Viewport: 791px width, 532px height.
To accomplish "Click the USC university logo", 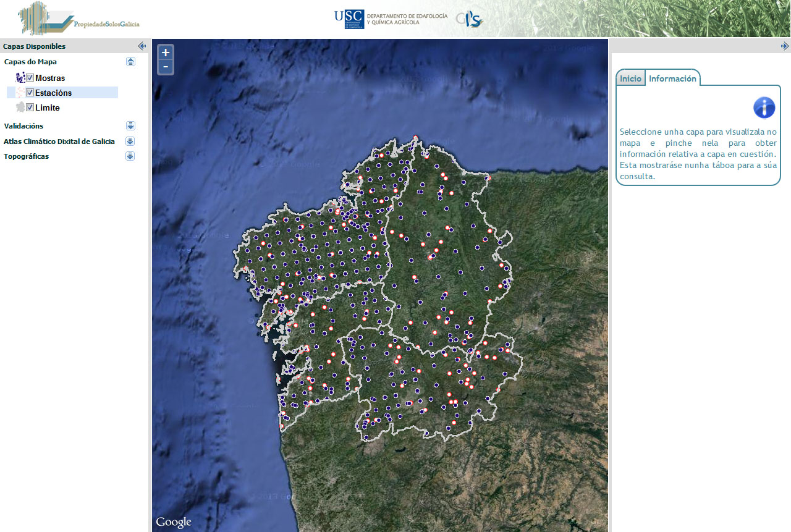I will click(349, 19).
